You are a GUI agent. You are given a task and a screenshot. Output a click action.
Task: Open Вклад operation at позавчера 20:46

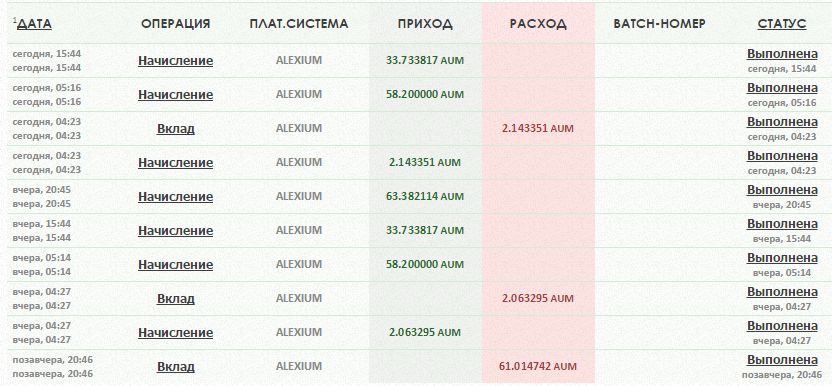(x=176, y=366)
